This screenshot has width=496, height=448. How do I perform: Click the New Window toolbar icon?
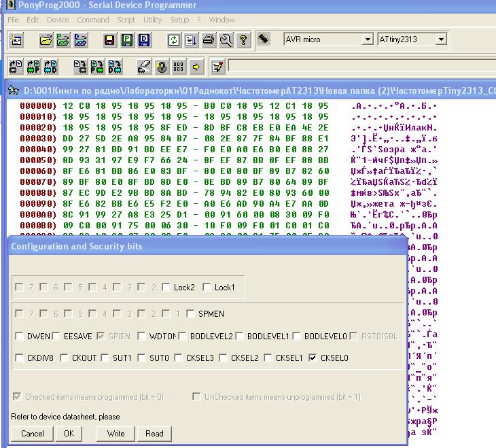16,40
